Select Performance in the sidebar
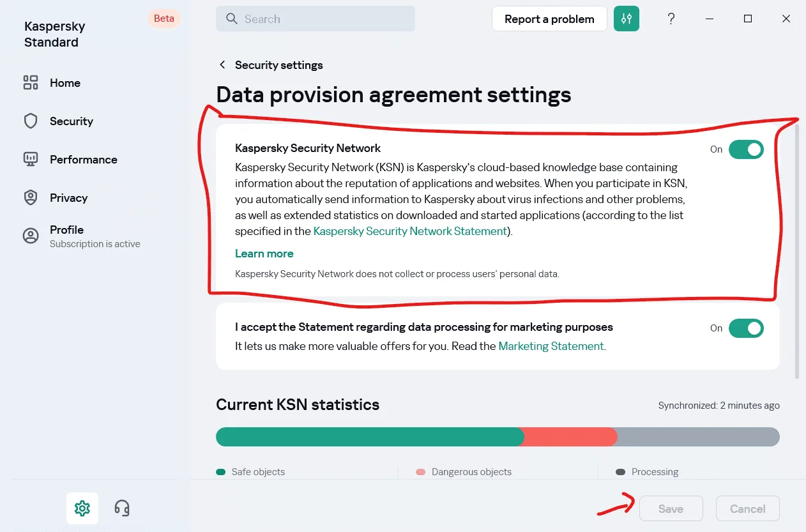This screenshot has height=532, width=806. tap(84, 159)
